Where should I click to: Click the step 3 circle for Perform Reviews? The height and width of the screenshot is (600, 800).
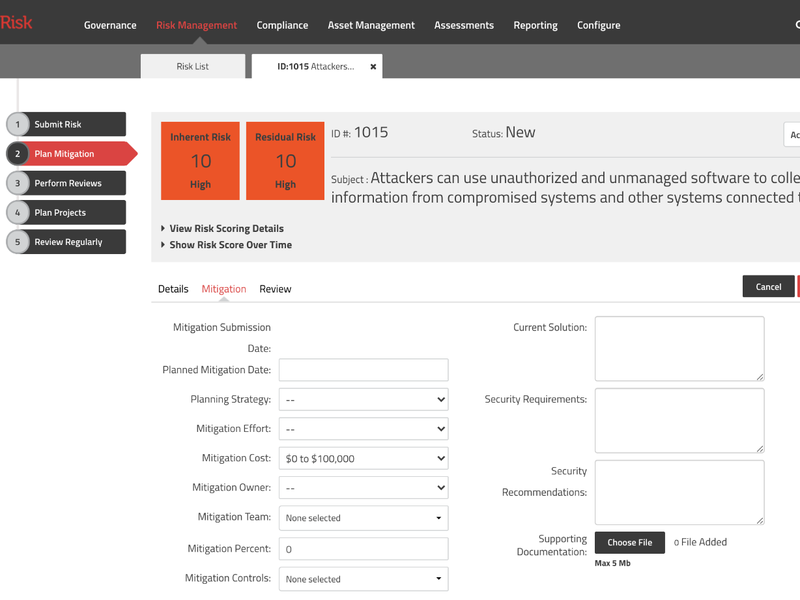point(18,183)
